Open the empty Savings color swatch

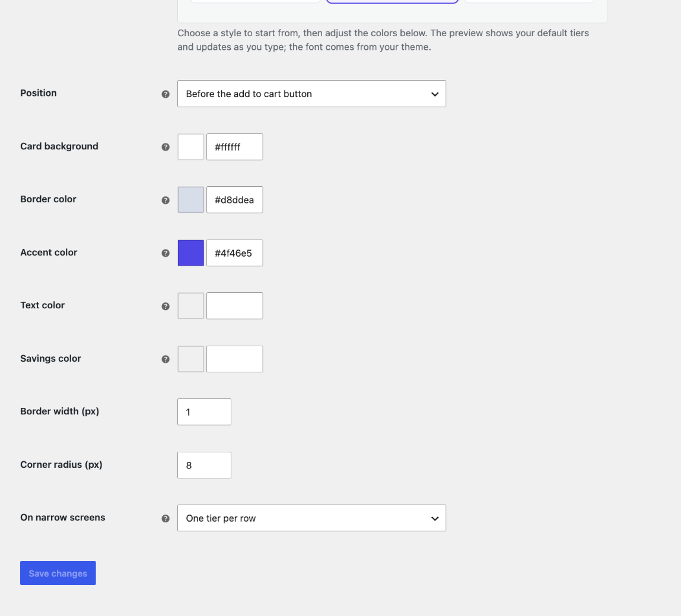tap(190, 359)
